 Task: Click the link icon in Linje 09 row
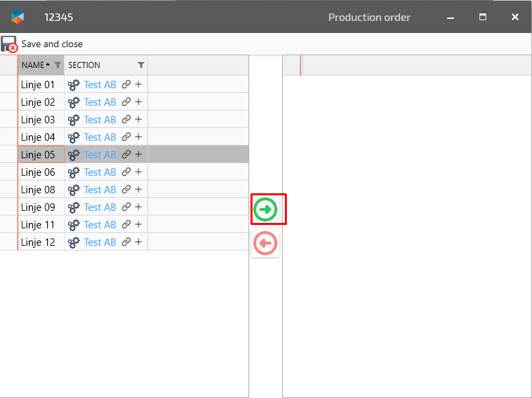(x=126, y=207)
